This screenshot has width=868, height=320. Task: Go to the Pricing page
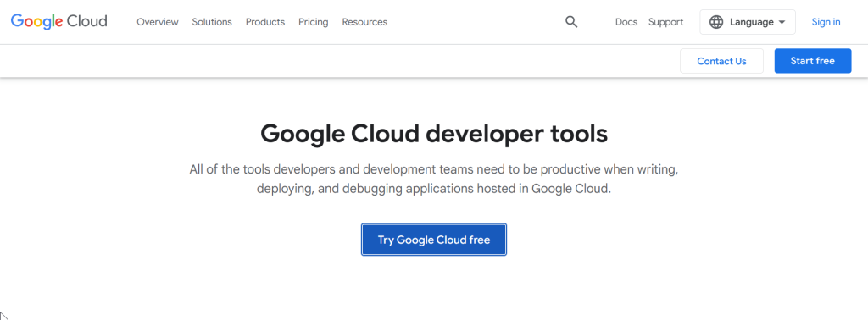tap(314, 22)
